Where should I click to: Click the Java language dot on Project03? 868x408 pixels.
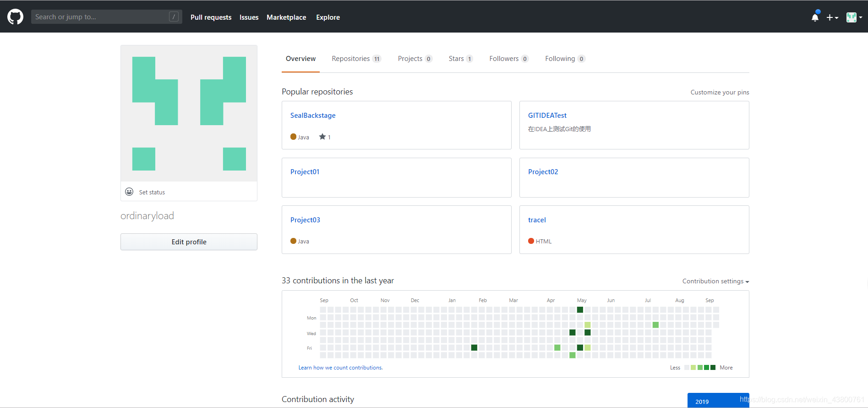293,241
